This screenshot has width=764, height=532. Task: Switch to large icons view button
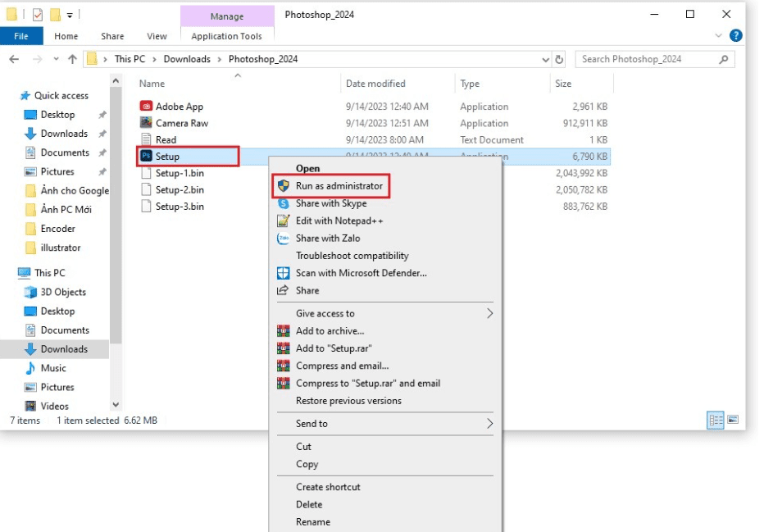pos(732,420)
